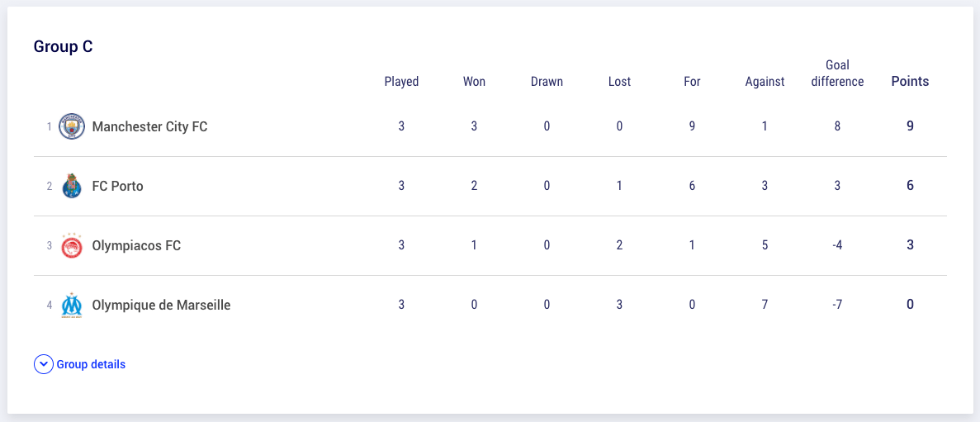Click the Olympique de Marseille club crest

tap(71, 305)
